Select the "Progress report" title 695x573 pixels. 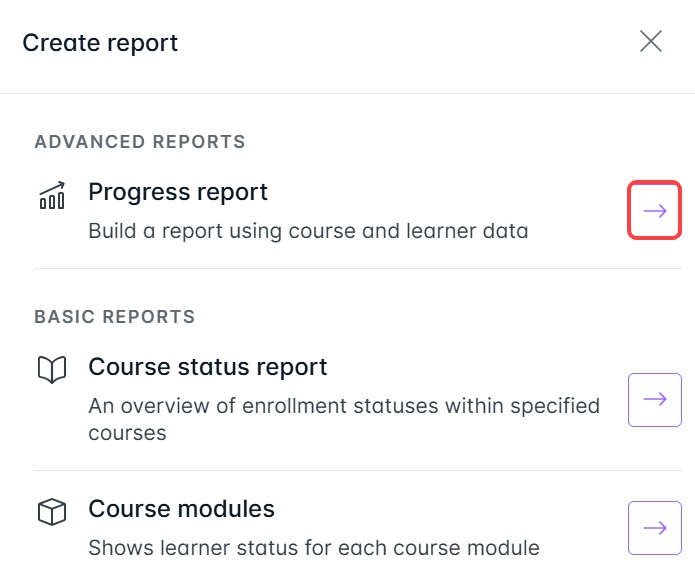(x=178, y=192)
